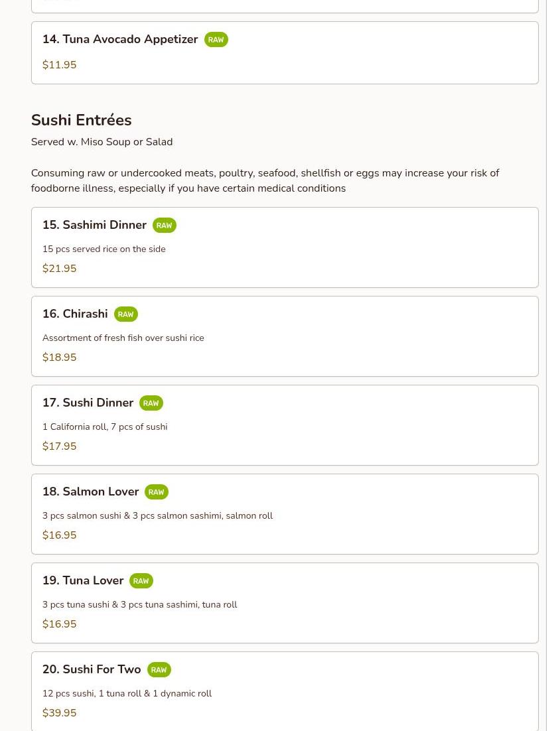
Task: Click the RAW badge on Sushi For Two
Action: (159, 670)
